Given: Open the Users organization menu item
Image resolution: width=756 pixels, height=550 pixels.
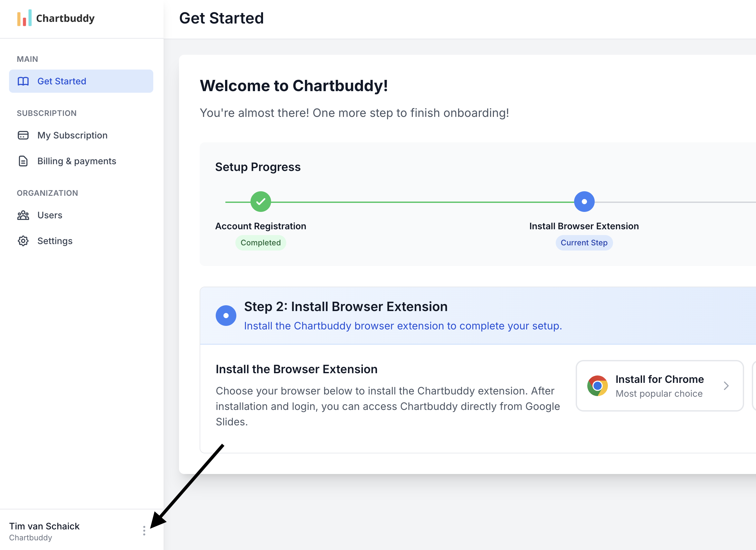Looking at the screenshot, I should pyautogui.click(x=49, y=215).
